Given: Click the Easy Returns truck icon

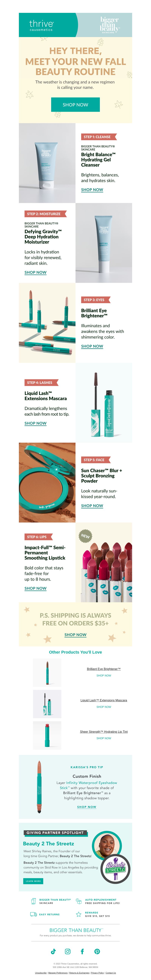Looking at the screenshot, I should point(33,914).
